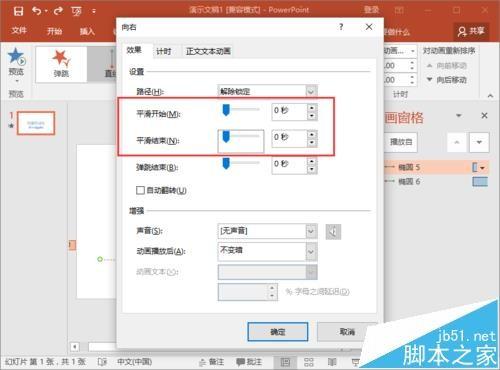The image size is (500, 370).
Task: Click spell check icon in status bar
Action: pyautogui.click(x=102, y=362)
